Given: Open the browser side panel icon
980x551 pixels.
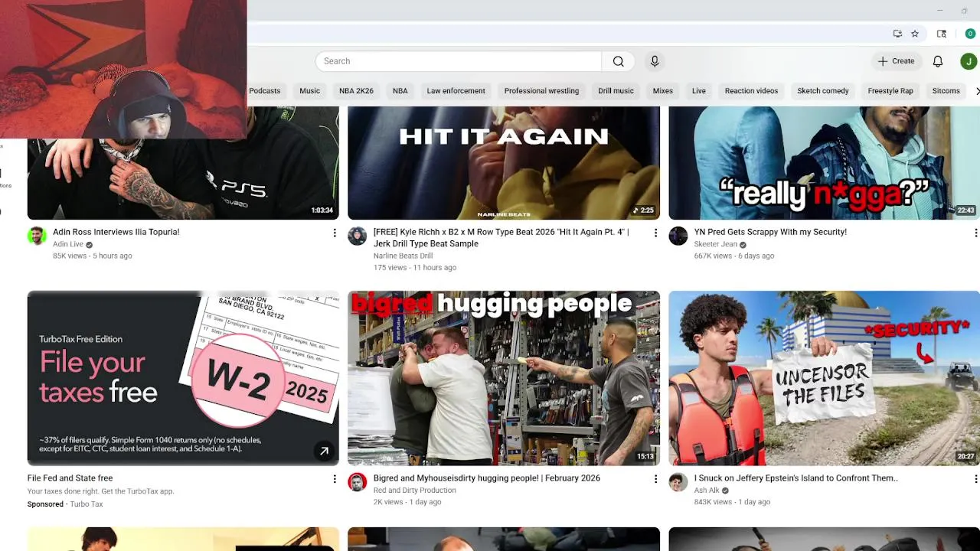Looking at the screenshot, I should [x=942, y=34].
